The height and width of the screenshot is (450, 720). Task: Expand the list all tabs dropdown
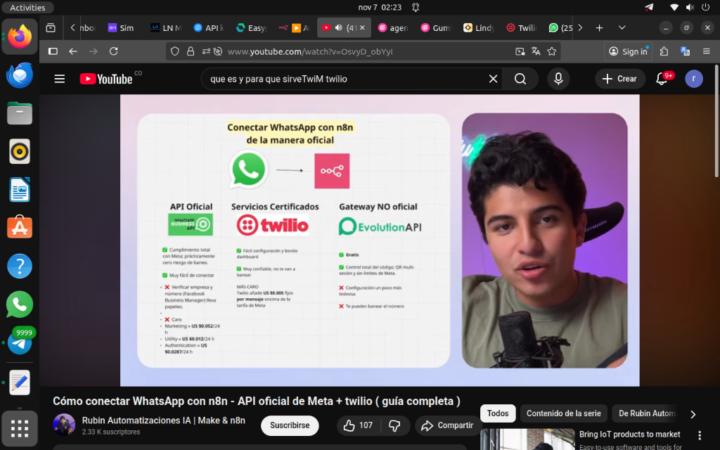[622, 28]
